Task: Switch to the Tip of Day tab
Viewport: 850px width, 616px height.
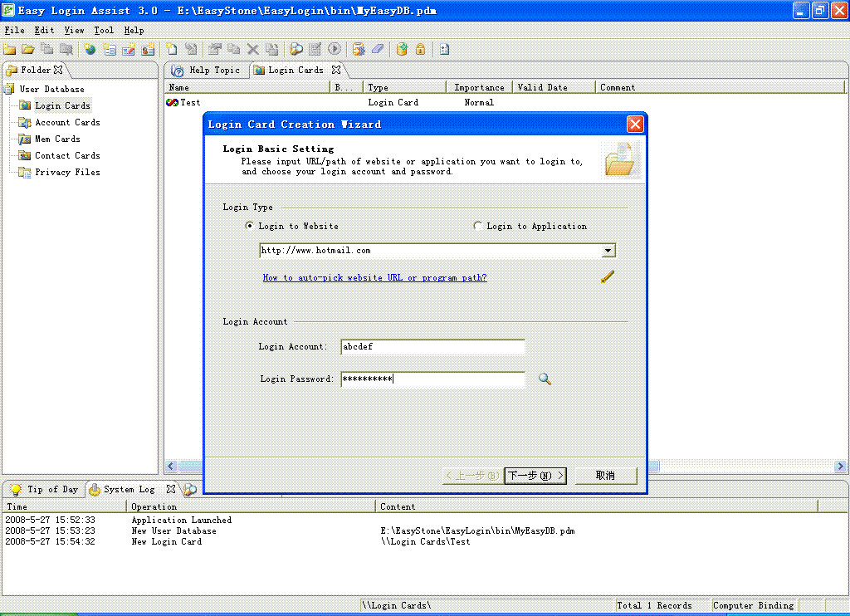Action: tap(45, 490)
